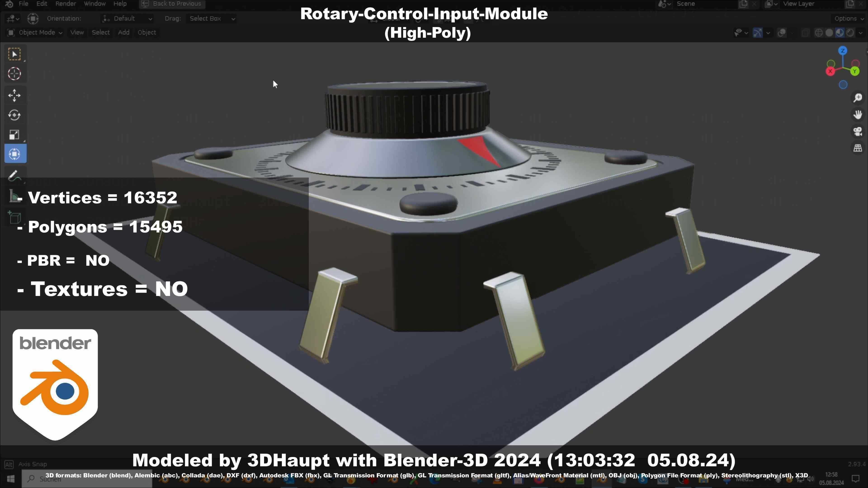Click the green Y axis gizmo
The image size is (868, 488).
[x=854, y=71]
